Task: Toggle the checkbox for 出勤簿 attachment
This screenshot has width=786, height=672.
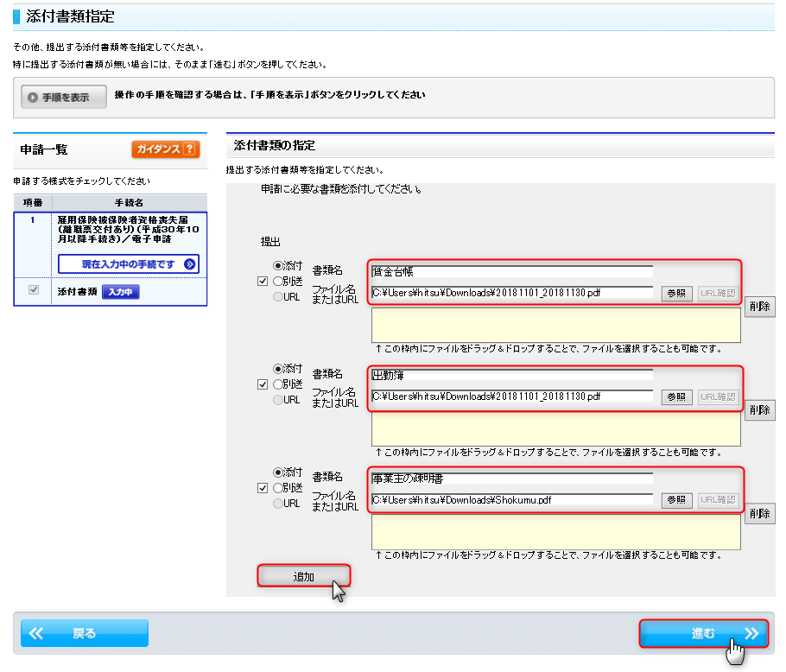Action: pos(263,384)
